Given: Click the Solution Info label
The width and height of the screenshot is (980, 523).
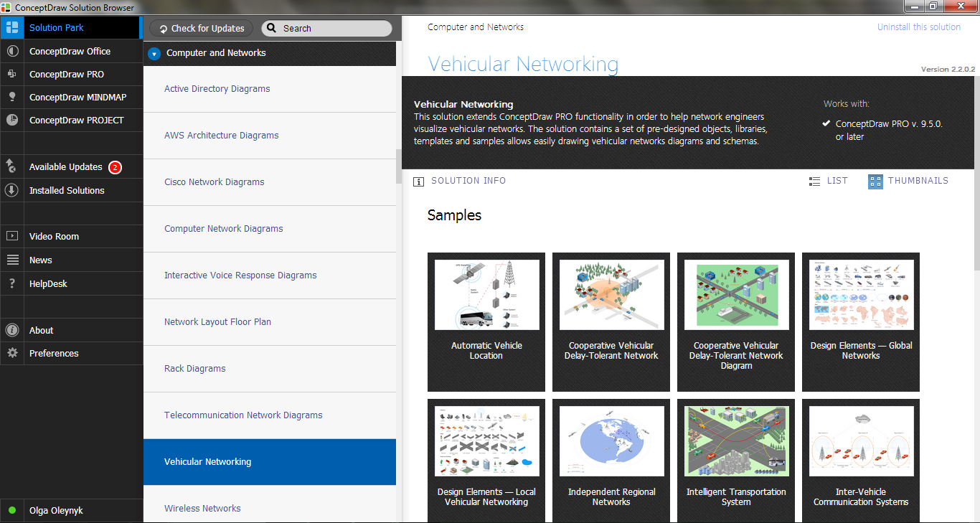Looking at the screenshot, I should (x=468, y=181).
